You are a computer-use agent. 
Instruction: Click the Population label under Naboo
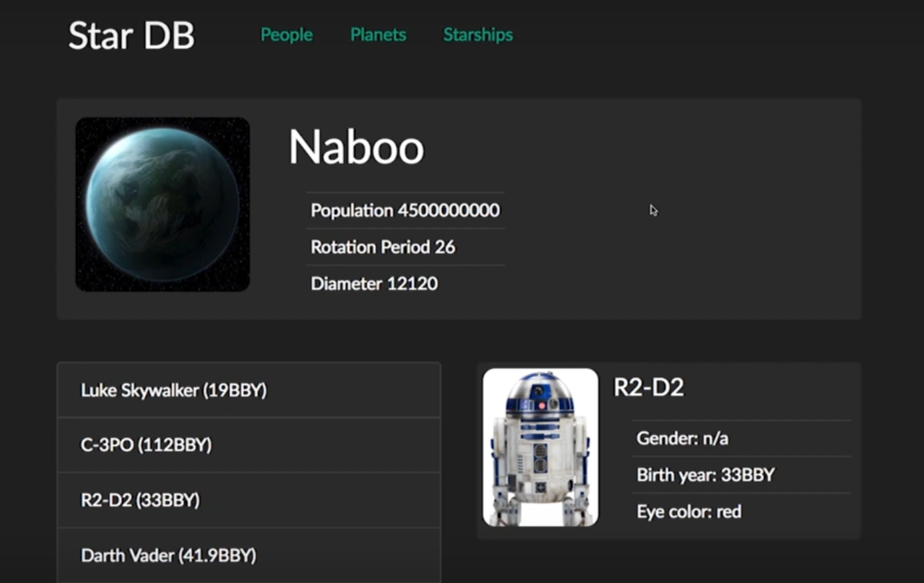(x=351, y=211)
